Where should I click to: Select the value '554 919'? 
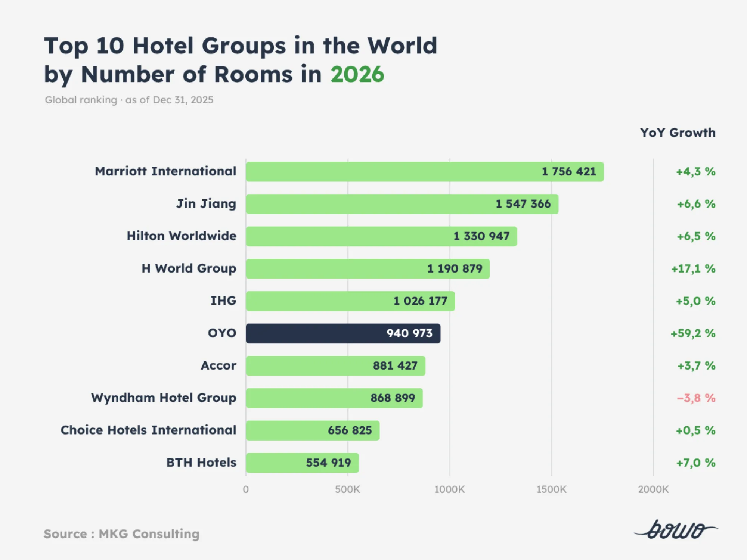pyautogui.click(x=328, y=463)
